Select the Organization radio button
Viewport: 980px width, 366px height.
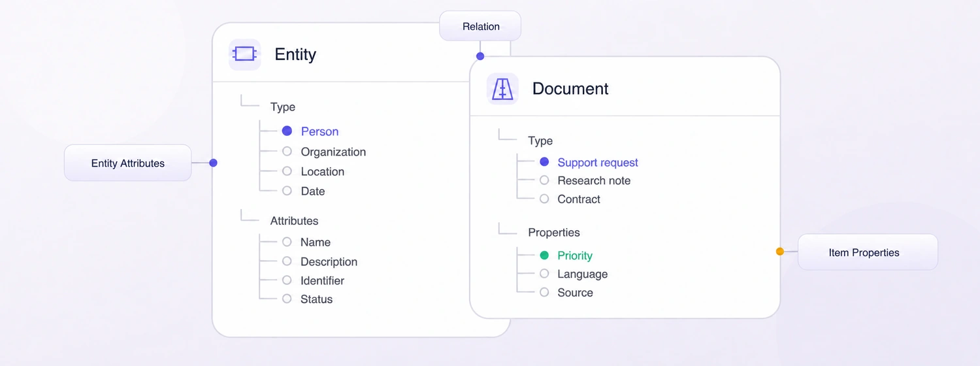287,152
